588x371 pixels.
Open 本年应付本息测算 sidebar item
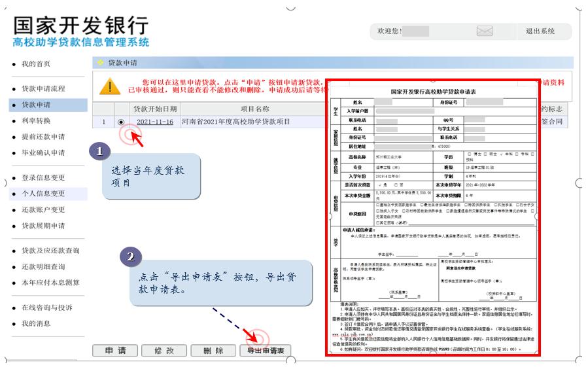click(50, 283)
